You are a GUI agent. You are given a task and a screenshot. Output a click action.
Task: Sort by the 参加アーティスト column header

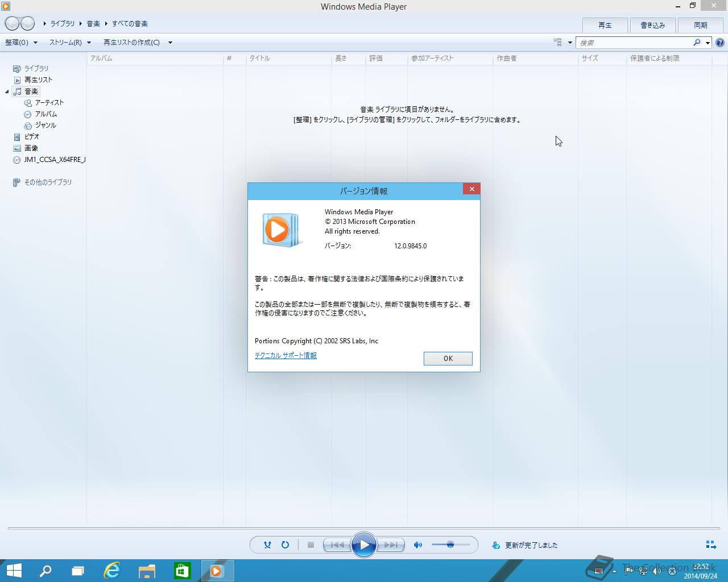point(450,58)
